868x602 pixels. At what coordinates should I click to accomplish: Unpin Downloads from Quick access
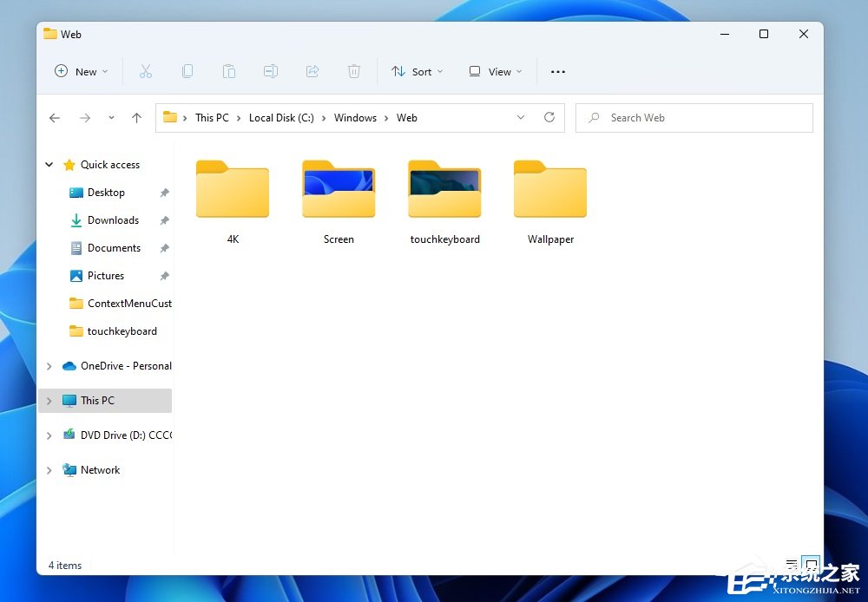click(164, 220)
